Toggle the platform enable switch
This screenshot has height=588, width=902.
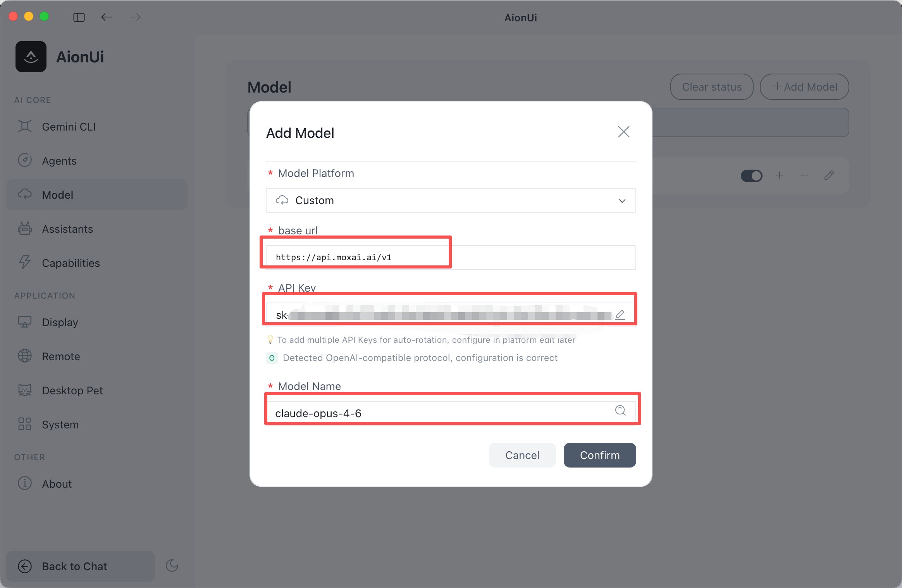coord(751,176)
